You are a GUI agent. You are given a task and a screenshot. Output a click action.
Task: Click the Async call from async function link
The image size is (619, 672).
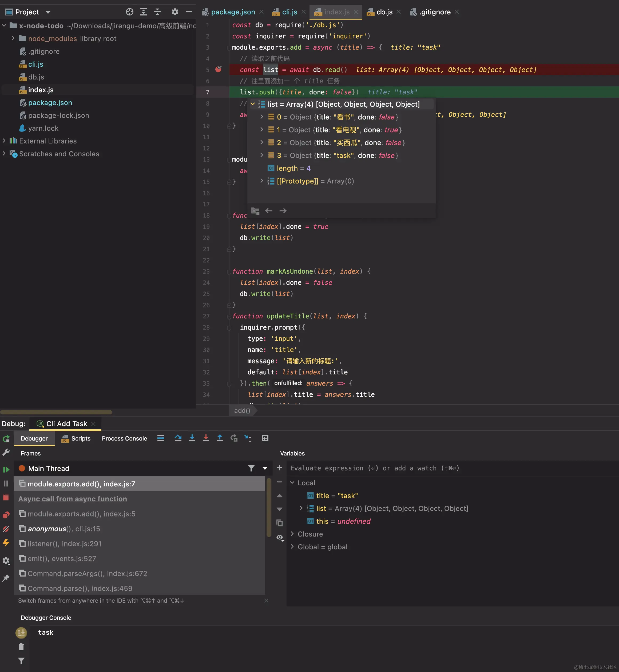click(x=72, y=499)
